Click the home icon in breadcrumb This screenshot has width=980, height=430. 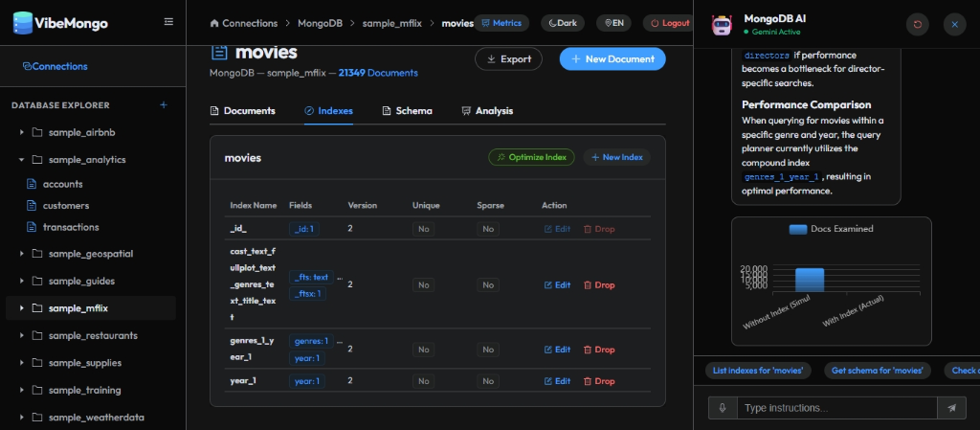point(214,23)
